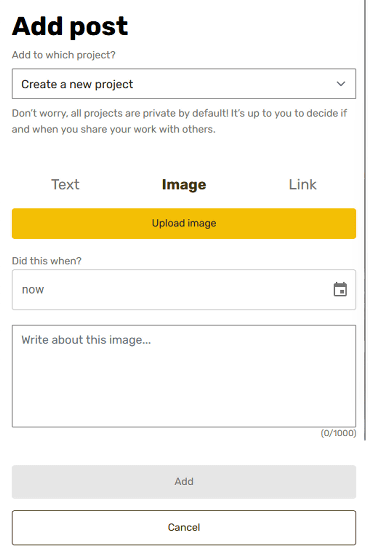The width and height of the screenshot is (368, 560).
Task: Click the 'Add post' heading
Action: click(x=70, y=27)
